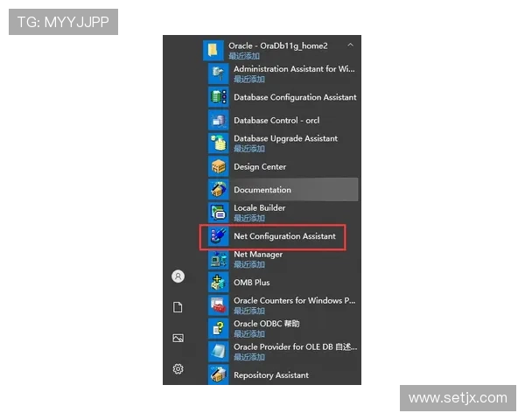Image resolution: width=525 pixels, height=420 pixels.
Task: Collapse the Oracle - OraDb11g_home2 folder chevron
Action: [x=350, y=45]
